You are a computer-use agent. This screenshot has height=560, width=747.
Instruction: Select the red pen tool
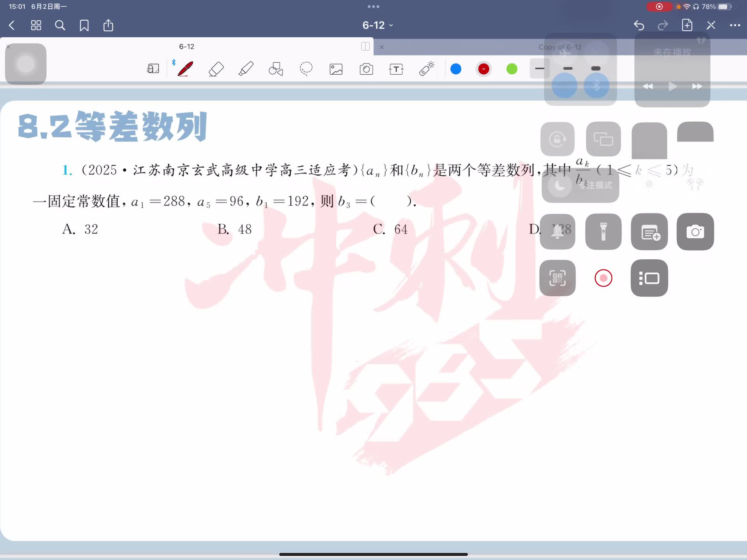186,69
